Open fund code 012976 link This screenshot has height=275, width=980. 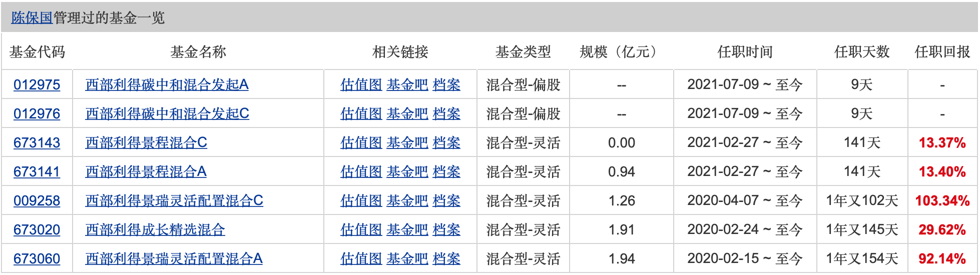tap(37, 113)
